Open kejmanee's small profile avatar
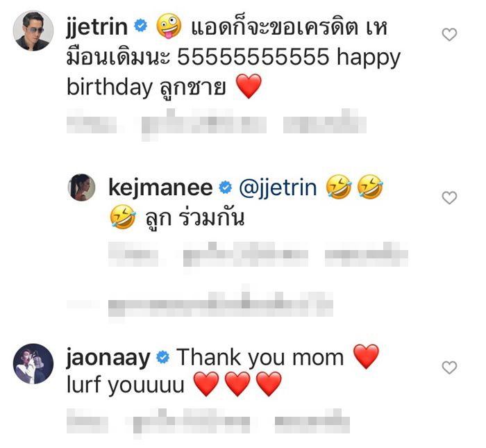Screen dimensions: 486x448 pyautogui.click(x=82, y=188)
